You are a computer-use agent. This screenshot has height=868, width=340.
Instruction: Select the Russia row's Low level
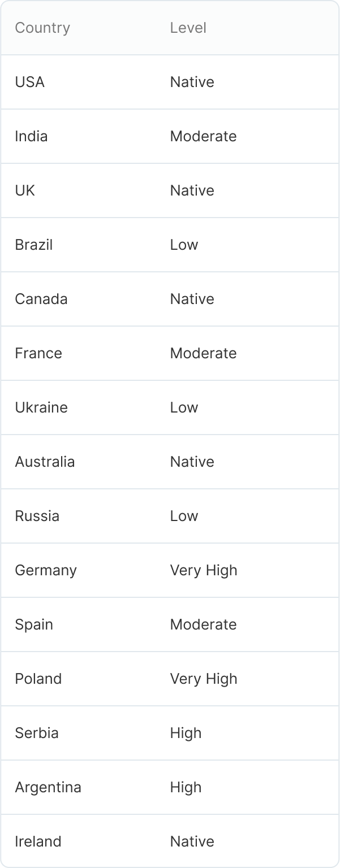pyautogui.click(x=184, y=516)
